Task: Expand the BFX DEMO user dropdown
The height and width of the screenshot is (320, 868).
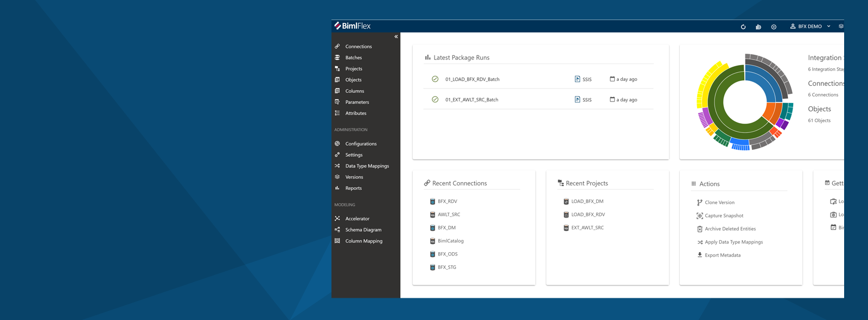Action: [810, 27]
